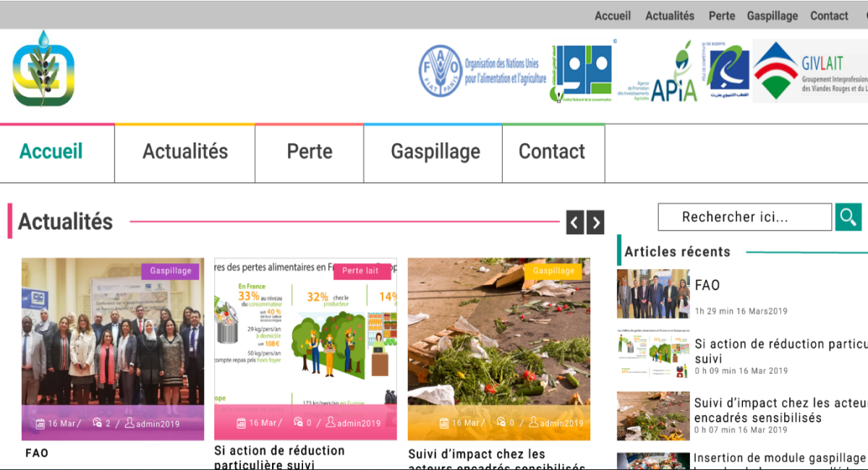Screen dimensions: 868x470
Task: Click admin2019 author on the Suivi d'impact card
Action: 561,424
